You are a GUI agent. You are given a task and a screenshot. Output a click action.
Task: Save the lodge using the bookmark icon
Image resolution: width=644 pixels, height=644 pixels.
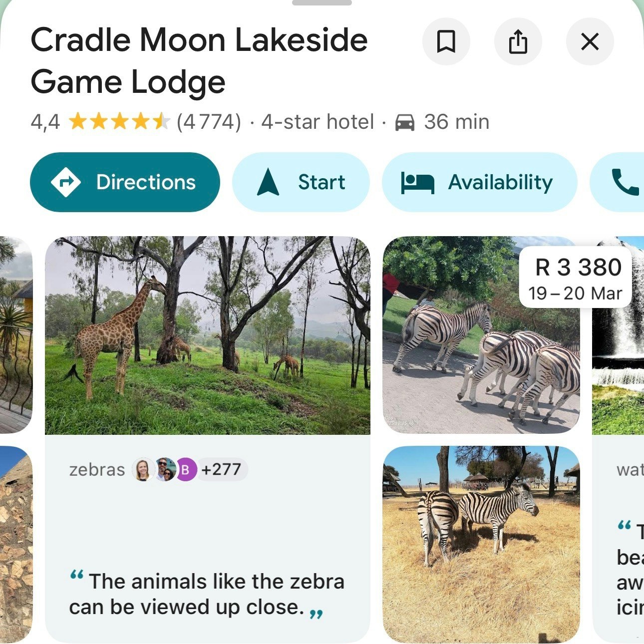tap(446, 41)
